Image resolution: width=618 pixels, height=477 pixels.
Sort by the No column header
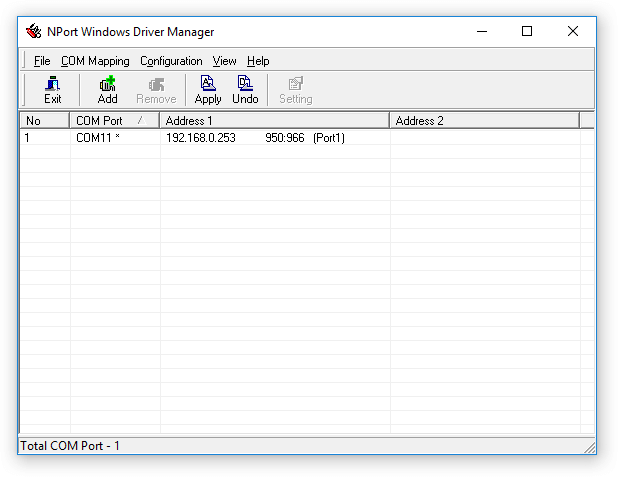(x=45, y=120)
